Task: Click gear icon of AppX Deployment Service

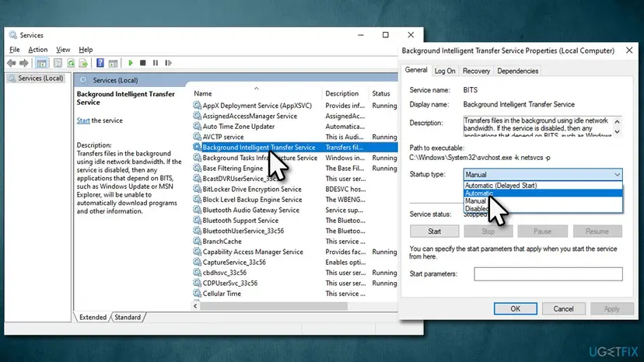Action: [x=197, y=106]
